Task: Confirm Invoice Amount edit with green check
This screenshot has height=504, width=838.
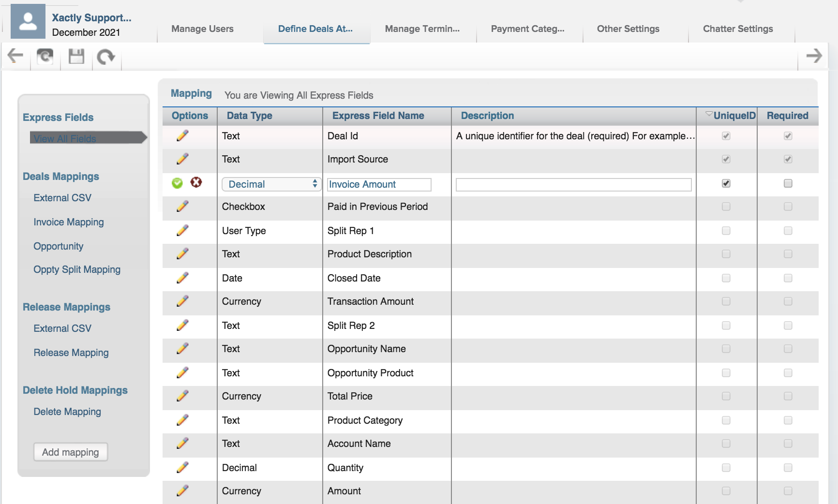Action: click(178, 183)
